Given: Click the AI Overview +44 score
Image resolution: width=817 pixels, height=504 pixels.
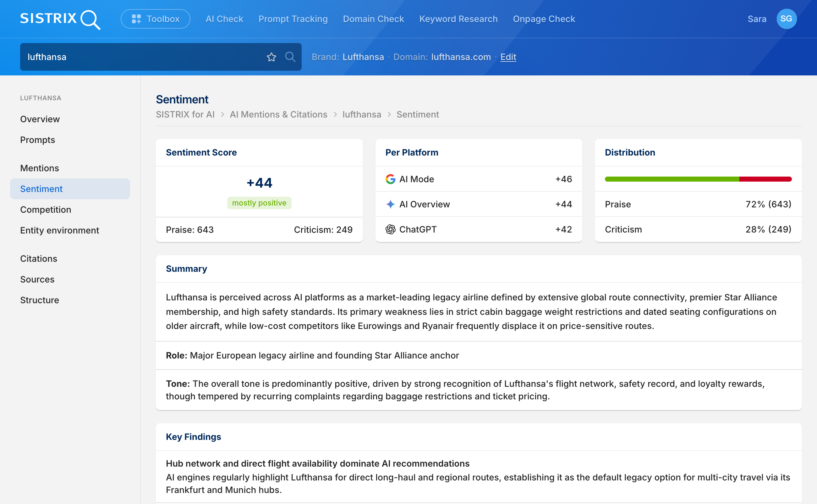Looking at the screenshot, I should coord(564,204).
